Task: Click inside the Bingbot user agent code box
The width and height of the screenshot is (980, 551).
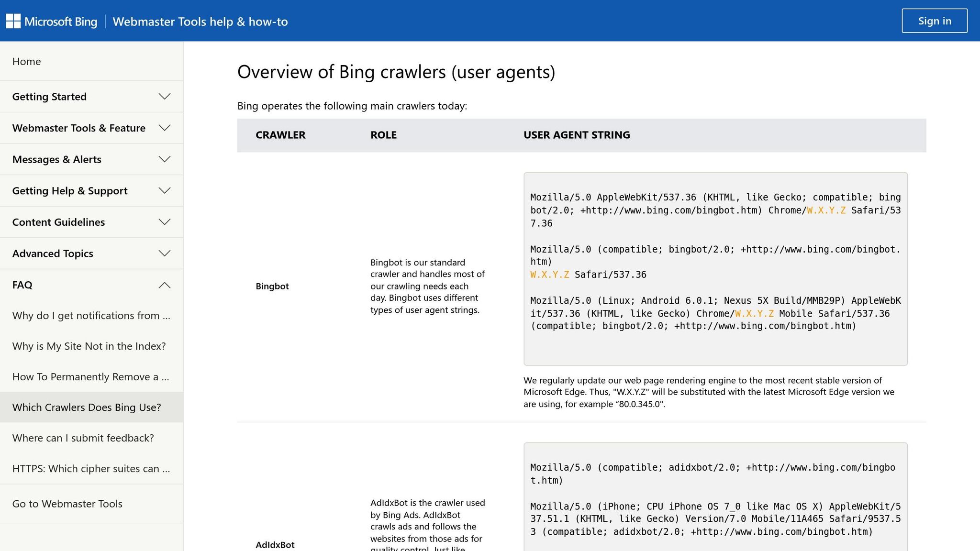Action: [x=715, y=269]
